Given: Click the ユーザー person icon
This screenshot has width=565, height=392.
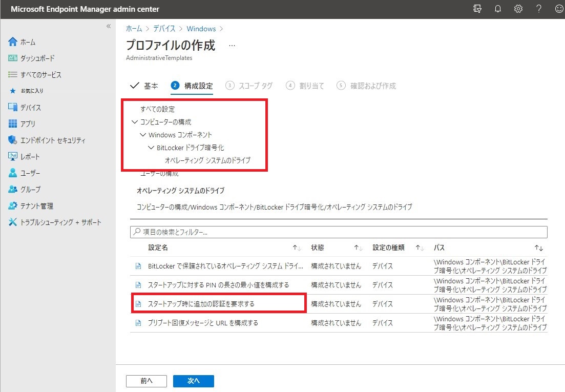Looking at the screenshot, I should tap(13, 173).
